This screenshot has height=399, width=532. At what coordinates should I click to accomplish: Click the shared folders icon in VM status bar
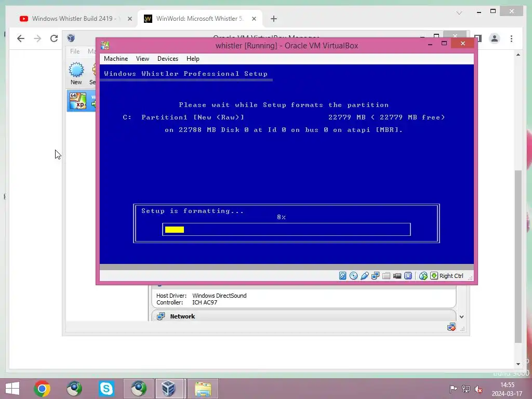(386, 276)
